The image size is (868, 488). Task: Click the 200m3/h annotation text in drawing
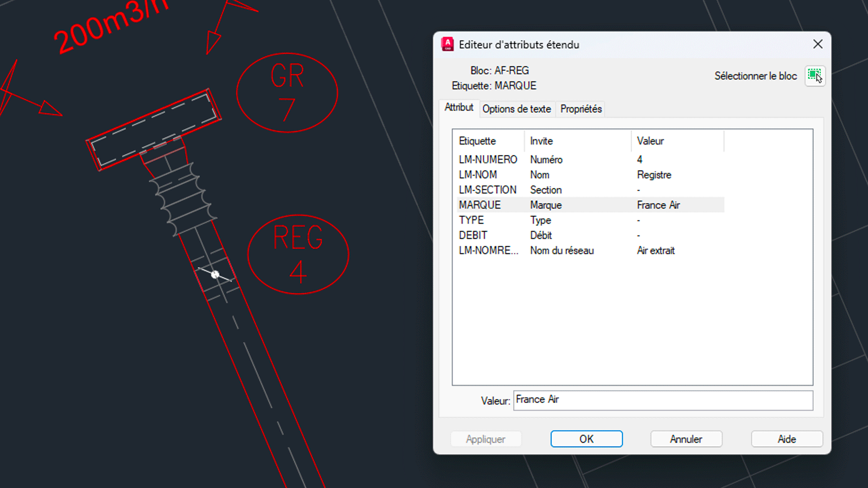click(111, 26)
